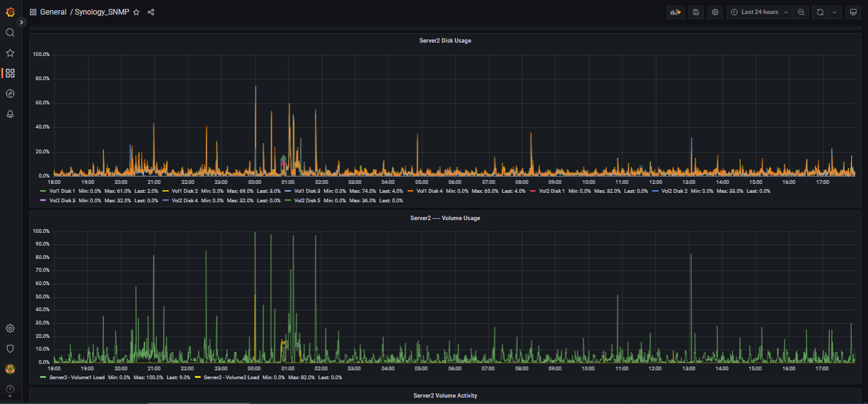
Task: Click the Synology_SNMP dashboard title
Action: point(102,12)
